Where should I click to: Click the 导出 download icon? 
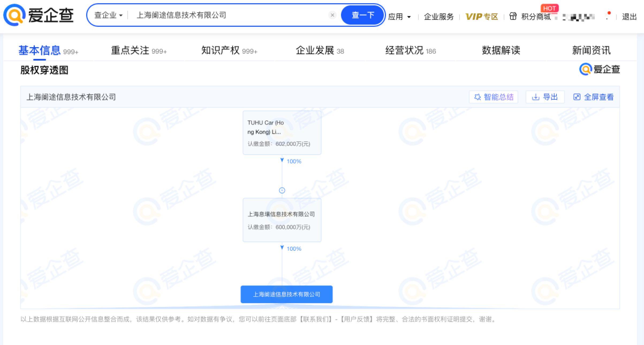535,97
